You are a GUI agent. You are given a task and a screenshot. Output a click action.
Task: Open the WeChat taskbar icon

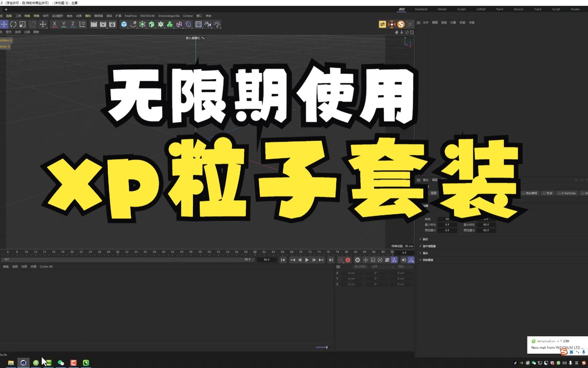click(61, 363)
